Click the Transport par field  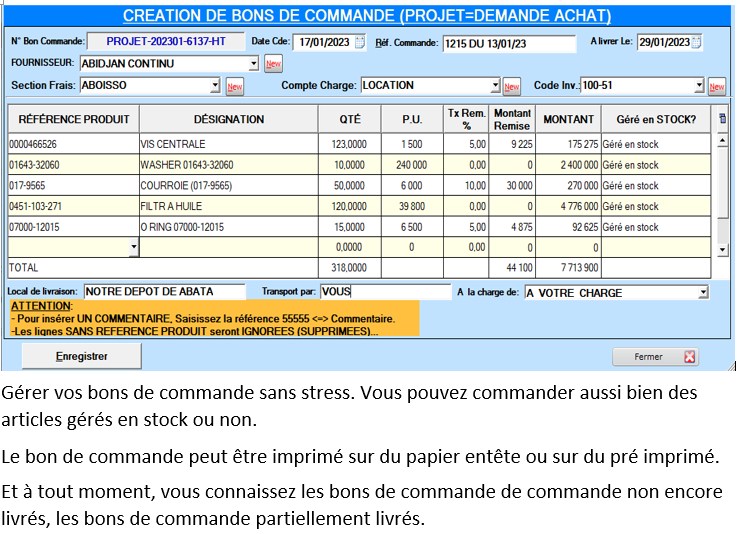[386, 292]
